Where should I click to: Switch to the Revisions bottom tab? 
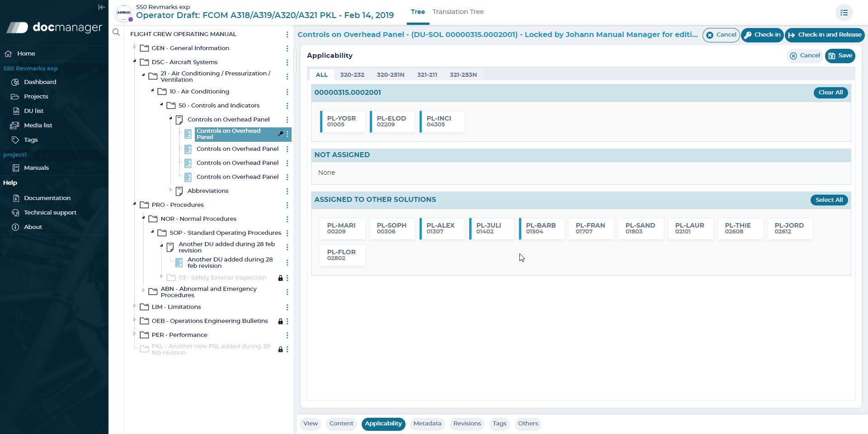tap(467, 424)
